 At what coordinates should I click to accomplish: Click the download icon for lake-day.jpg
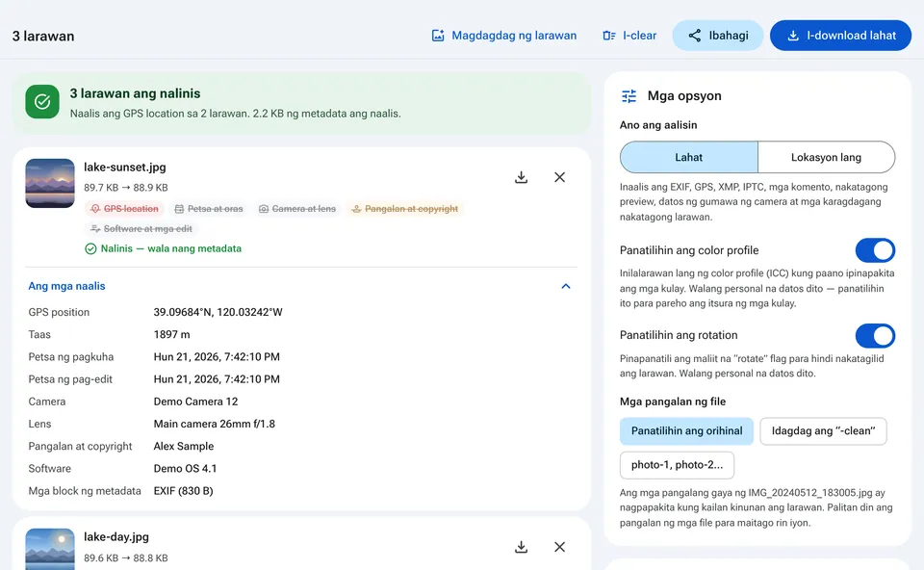(x=521, y=547)
